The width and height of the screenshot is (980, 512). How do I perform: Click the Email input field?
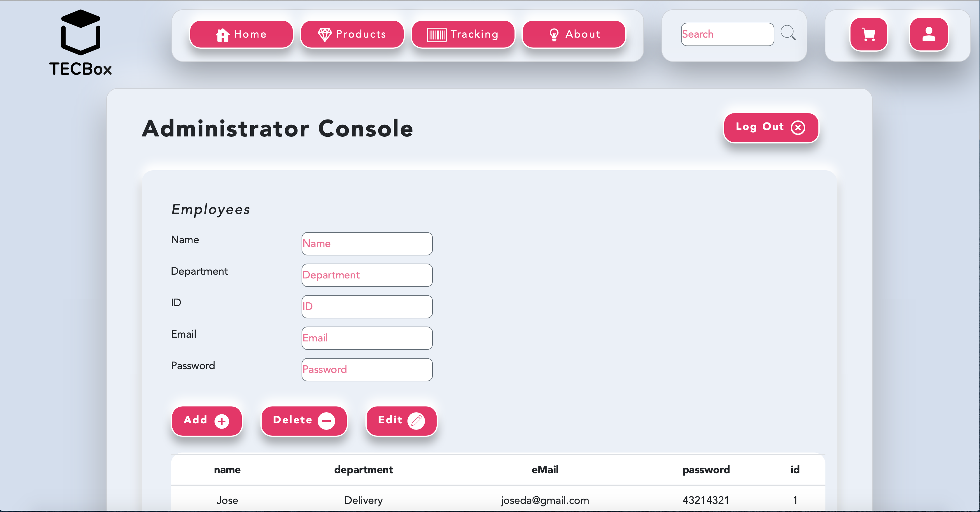click(367, 338)
